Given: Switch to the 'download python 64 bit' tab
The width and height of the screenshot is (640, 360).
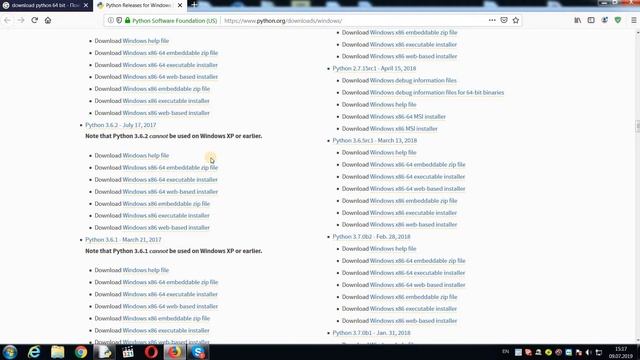Looking at the screenshot, I should 45,5.
